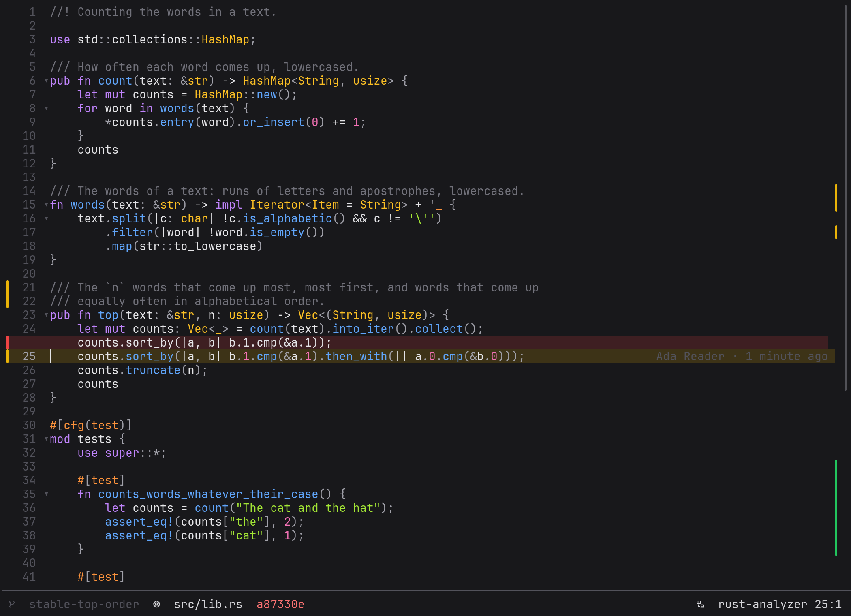This screenshot has width=851, height=616.
Task: Fold the mod tests block
Action: (46, 439)
